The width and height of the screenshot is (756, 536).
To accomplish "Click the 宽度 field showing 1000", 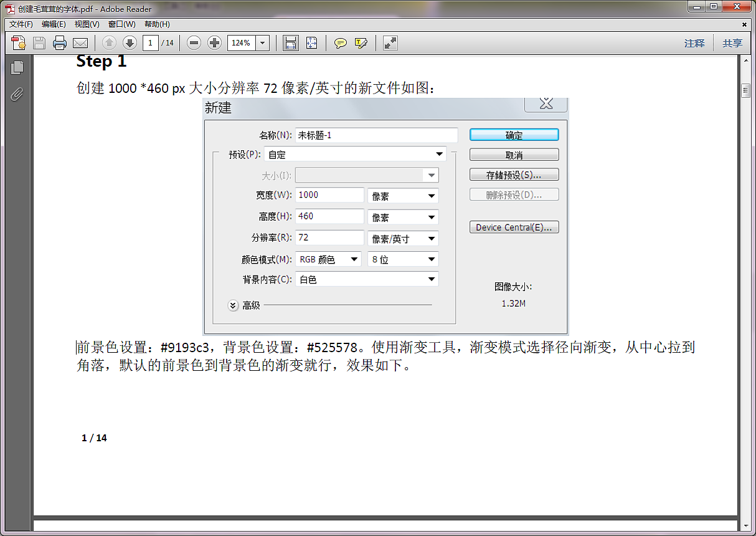I will (329, 195).
